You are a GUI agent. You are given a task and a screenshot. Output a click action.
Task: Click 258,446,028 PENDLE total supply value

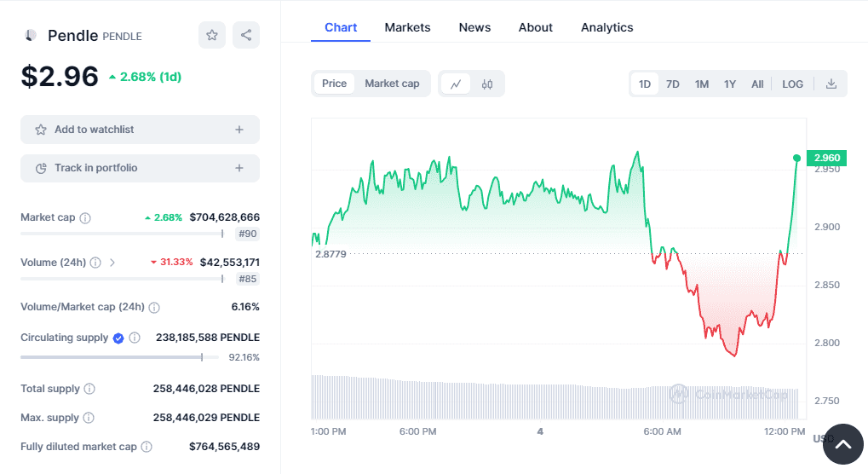(x=206, y=389)
